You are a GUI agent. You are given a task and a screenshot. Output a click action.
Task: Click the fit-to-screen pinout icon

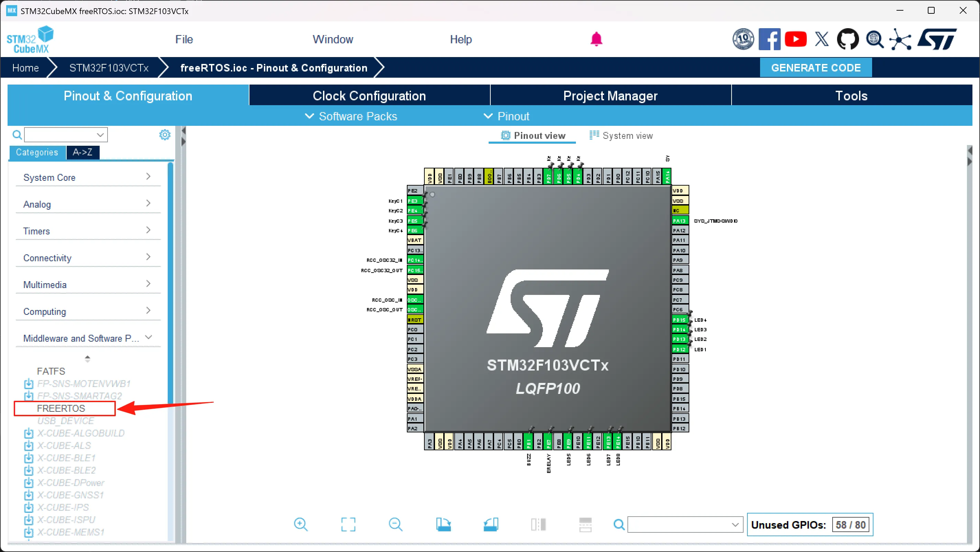click(x=348, y=524)
